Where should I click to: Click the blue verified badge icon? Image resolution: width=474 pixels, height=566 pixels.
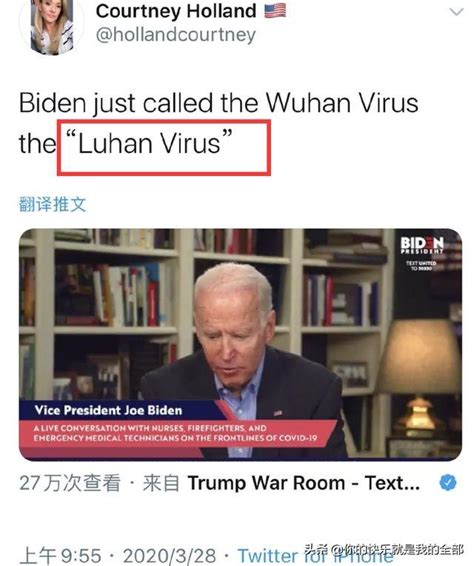coord(448,483)
